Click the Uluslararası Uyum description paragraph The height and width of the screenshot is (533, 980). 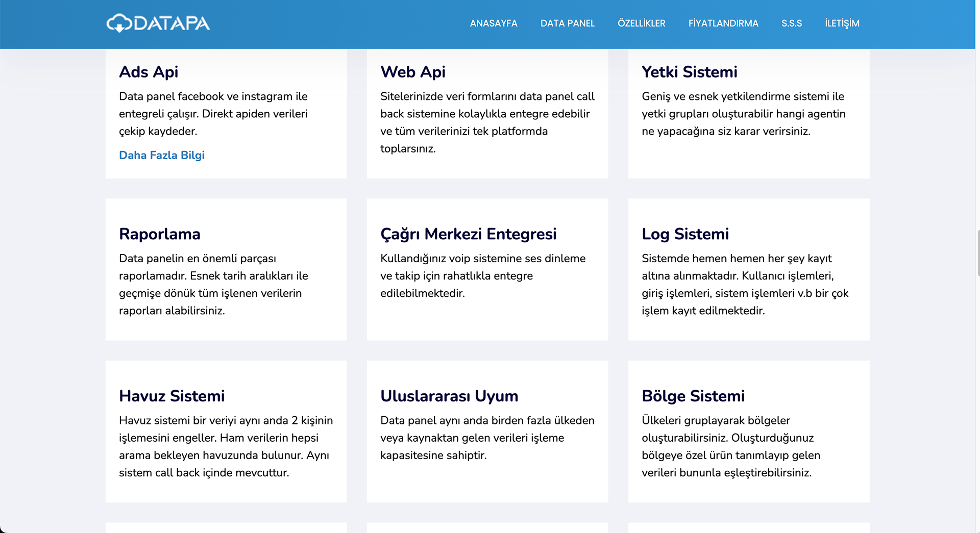[x=487, y=438]
